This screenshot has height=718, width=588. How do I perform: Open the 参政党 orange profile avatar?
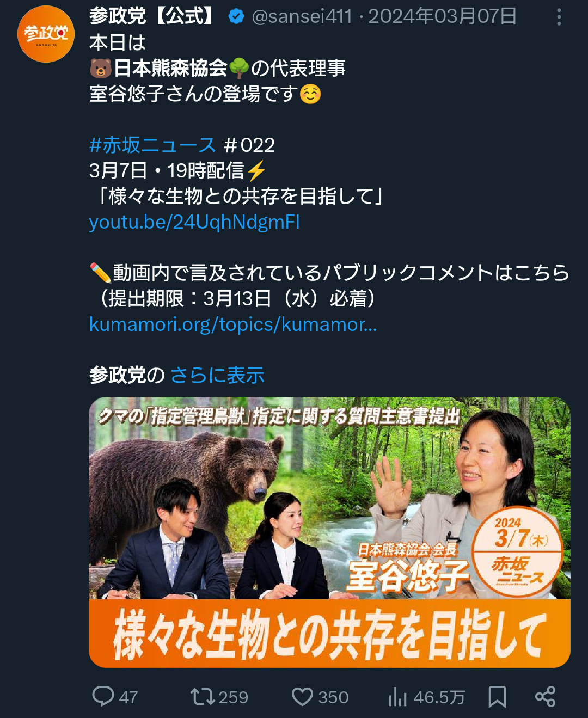[x=46, y=34]
